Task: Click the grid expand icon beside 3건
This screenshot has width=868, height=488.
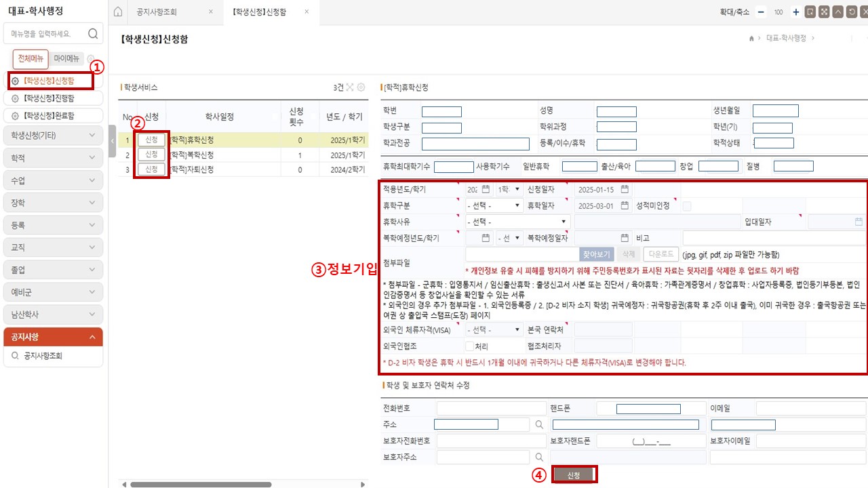Action: point(350,87)
